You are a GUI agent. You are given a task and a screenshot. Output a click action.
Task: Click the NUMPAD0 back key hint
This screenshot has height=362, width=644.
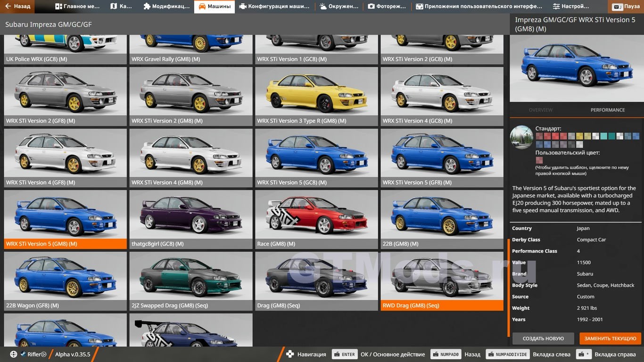[x=446, y=354]
